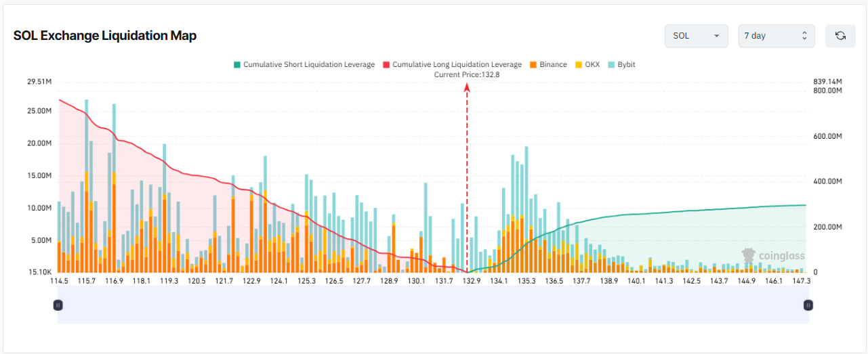The height and width of the screenshot is (354, 868).
Task: Toggle the Cumulative Long Liquidation Leverage legend
Action: [x=452, y=64]
